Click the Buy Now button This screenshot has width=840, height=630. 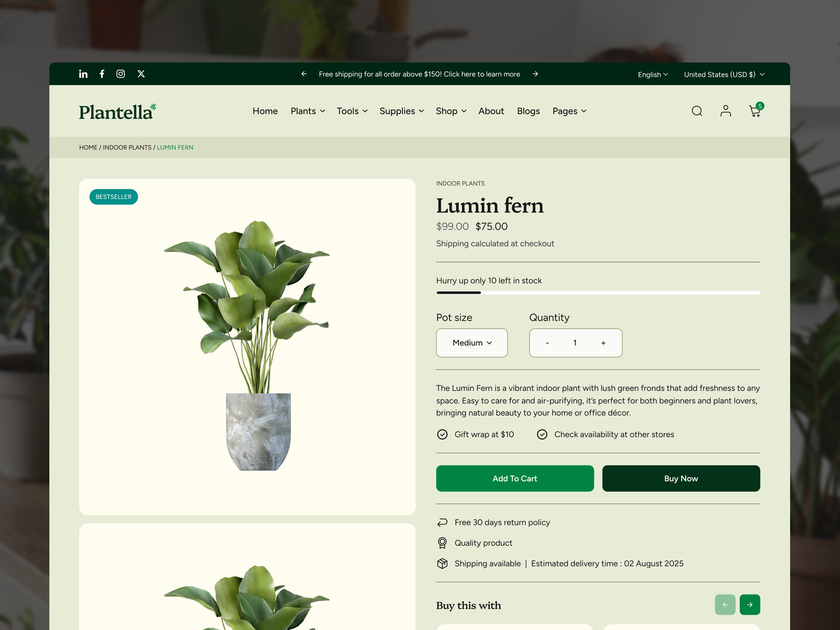pyautogui.click(x=681, y=478)
